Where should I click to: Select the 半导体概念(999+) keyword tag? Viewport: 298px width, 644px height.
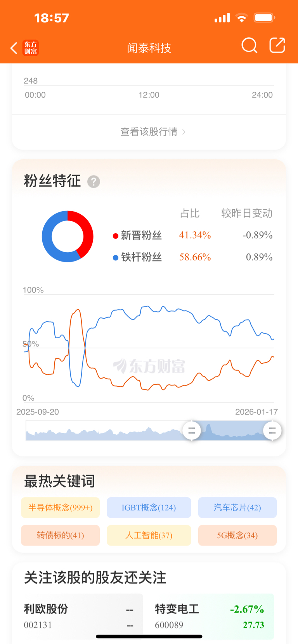coord(61,508)
